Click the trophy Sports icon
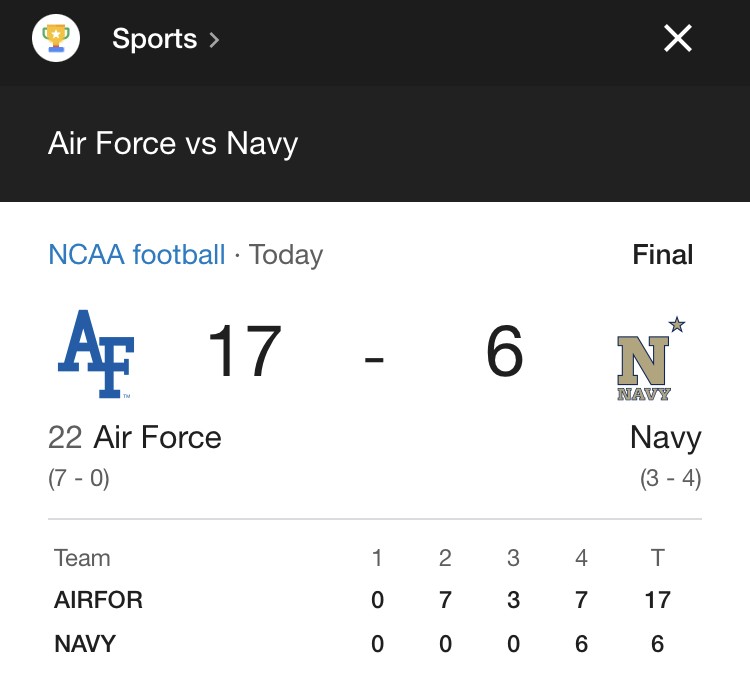This screenshot has height=700, width=750. click(x=56, y=38)
